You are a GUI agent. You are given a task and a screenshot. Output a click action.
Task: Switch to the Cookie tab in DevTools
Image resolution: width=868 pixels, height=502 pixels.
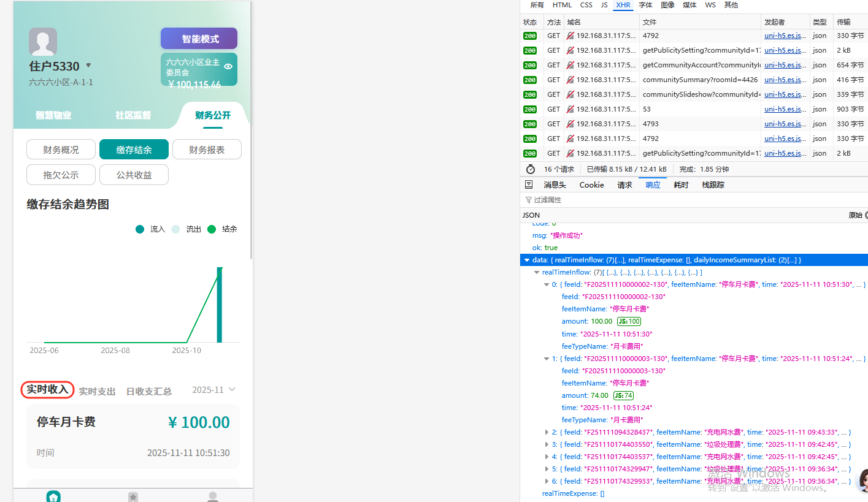click(591, 184)
